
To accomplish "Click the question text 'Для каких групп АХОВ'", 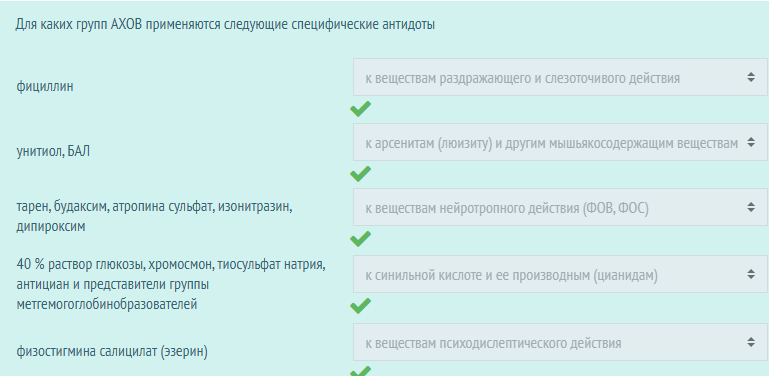I will tap(225, 24).
